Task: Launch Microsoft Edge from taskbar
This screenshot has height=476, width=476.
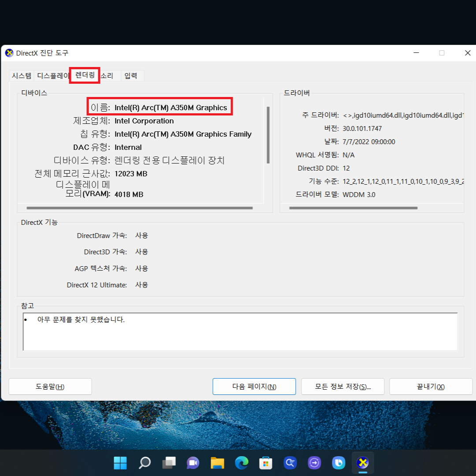Action: point(242,463)
